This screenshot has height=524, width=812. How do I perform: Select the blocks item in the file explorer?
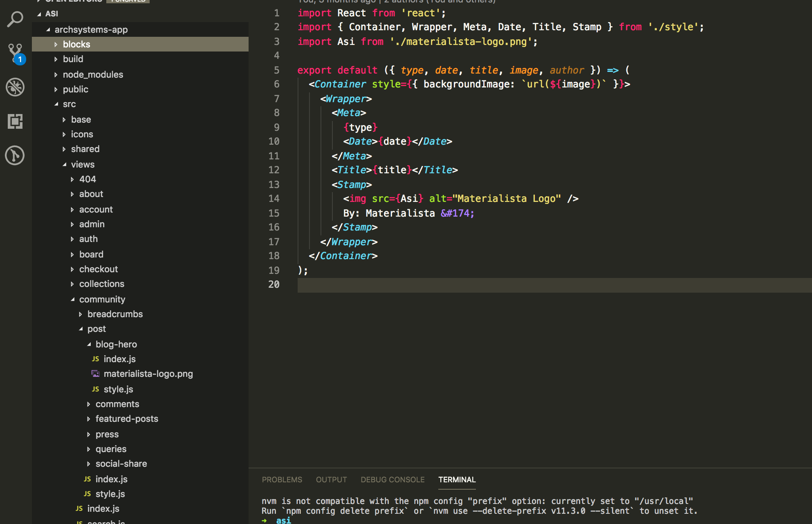pos(77,44)
